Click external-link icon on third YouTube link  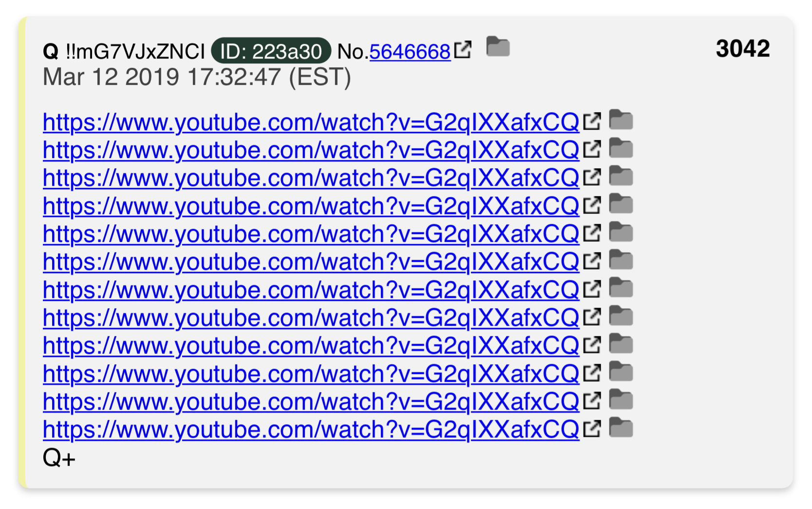click(x=592, y=177)
